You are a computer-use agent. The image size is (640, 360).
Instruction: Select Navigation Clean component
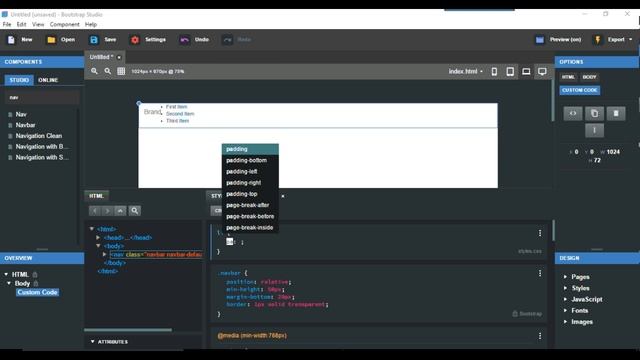coord(39,136)
